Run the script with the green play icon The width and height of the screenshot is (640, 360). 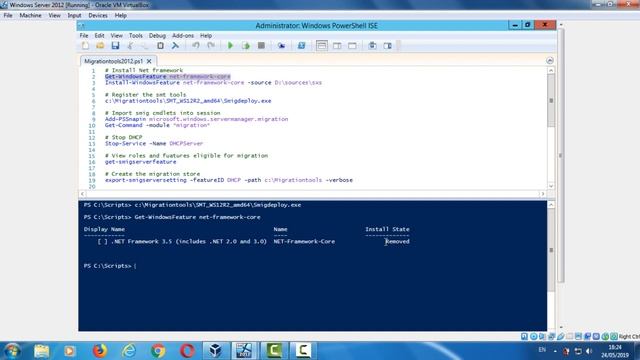(230, 46)
